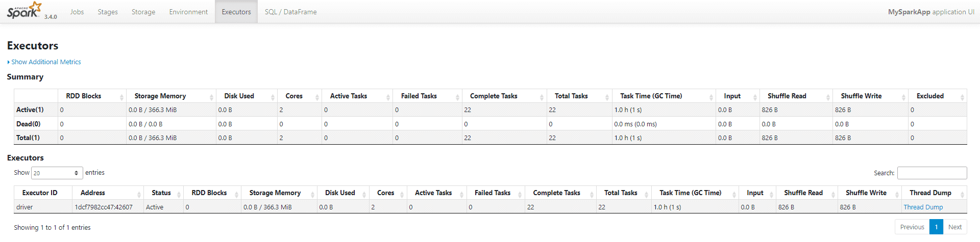
Task: Click the Previous pagination button
Action: [912, 227]
